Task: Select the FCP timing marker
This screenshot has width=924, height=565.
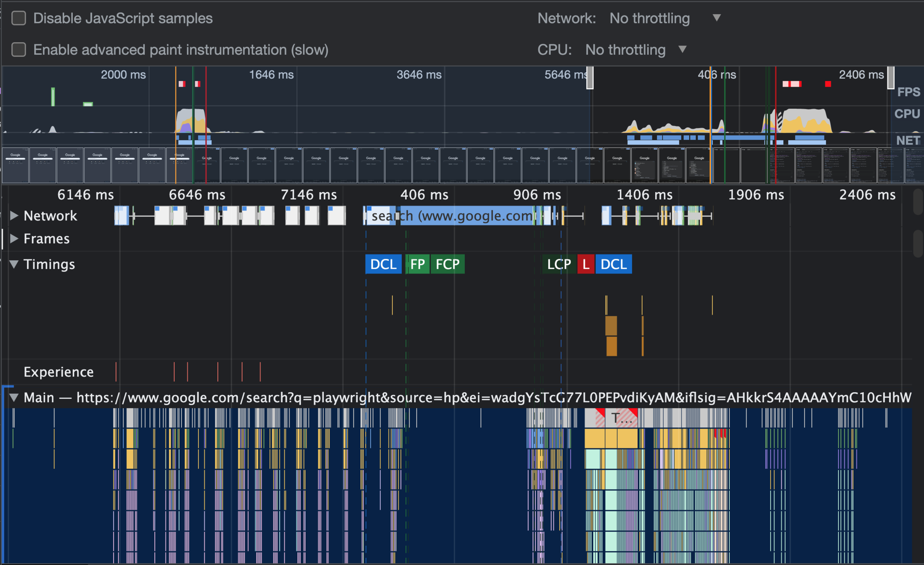Action: 448,264
